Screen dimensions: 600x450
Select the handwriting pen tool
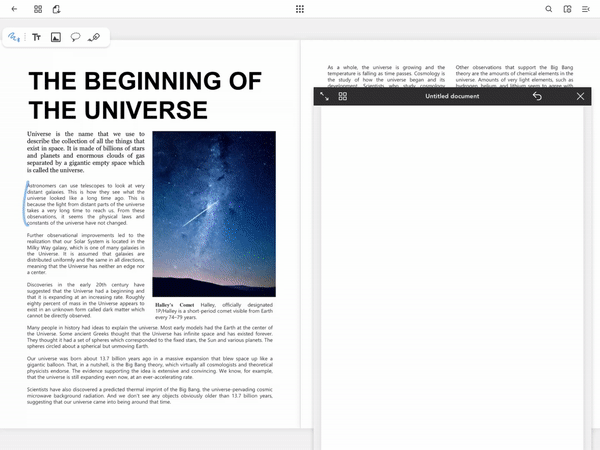pyautogui.click(x=14, y=37)
